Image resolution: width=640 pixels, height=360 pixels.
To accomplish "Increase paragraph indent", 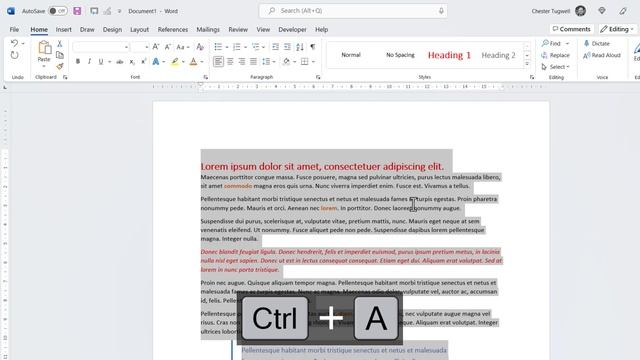I will (287, 47).
